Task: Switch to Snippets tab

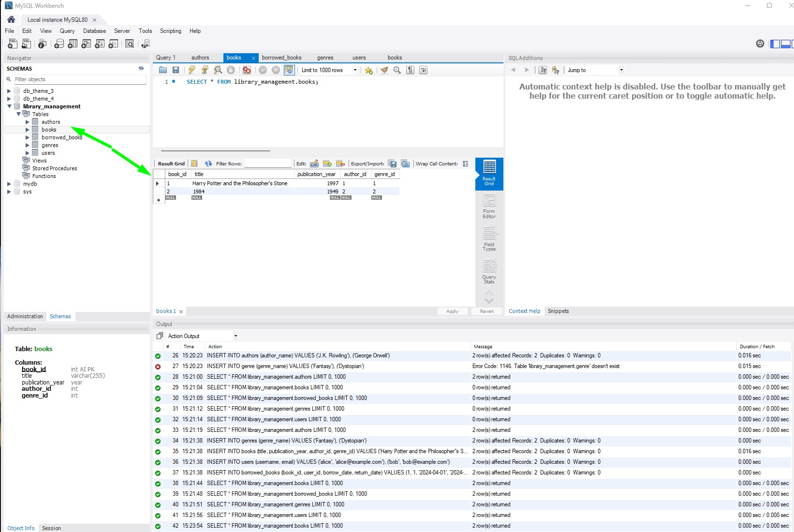Action: (558, 311)
